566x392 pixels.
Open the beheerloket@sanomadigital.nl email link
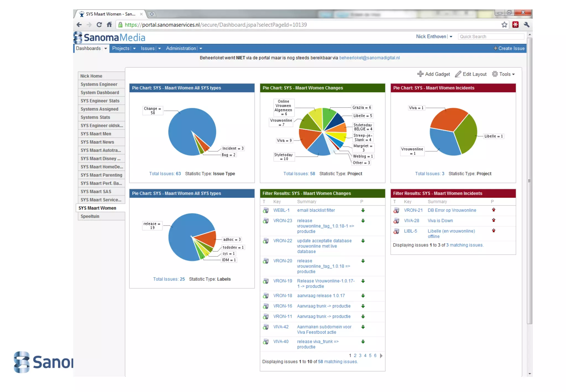pos(369,58)
